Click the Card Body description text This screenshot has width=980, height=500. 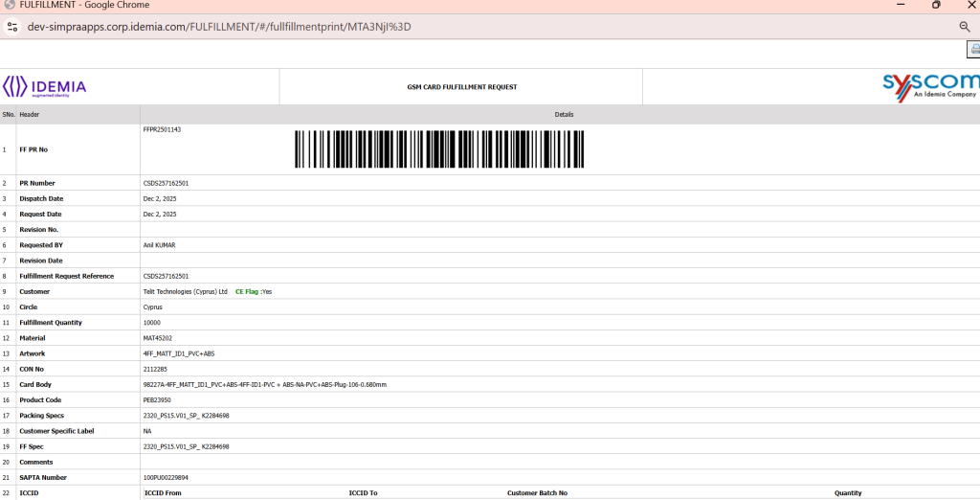[264, 384]
